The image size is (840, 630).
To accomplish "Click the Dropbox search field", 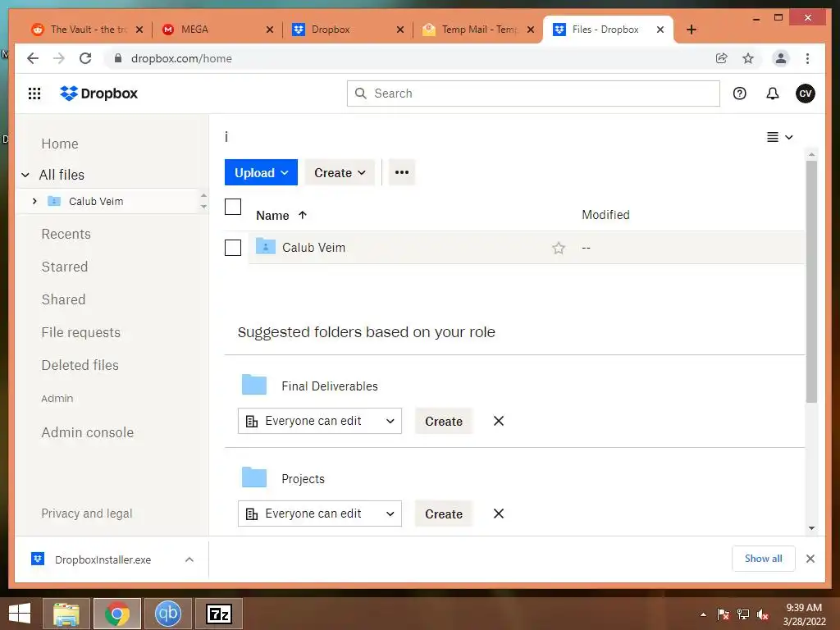I will click(x=533, y=94).
